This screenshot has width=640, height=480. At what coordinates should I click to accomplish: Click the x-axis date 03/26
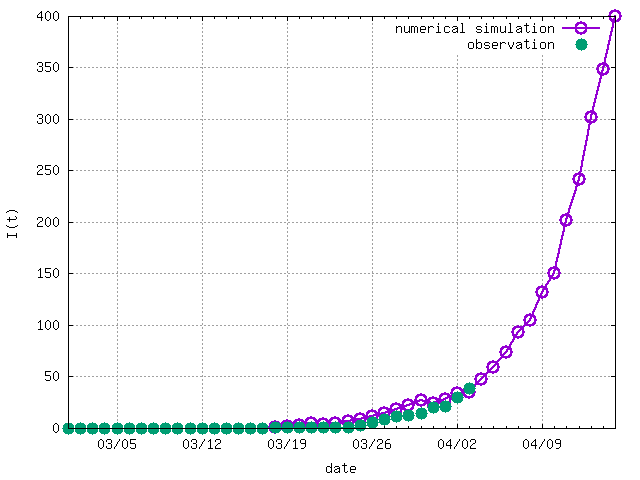(x=372, y=444)
